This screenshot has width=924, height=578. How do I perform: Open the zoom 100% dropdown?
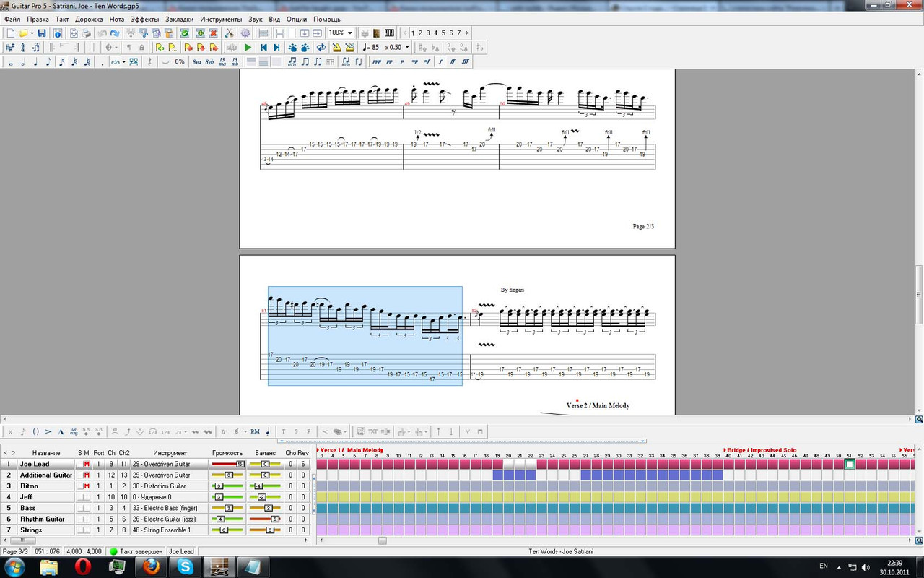(x=351, y=33)
